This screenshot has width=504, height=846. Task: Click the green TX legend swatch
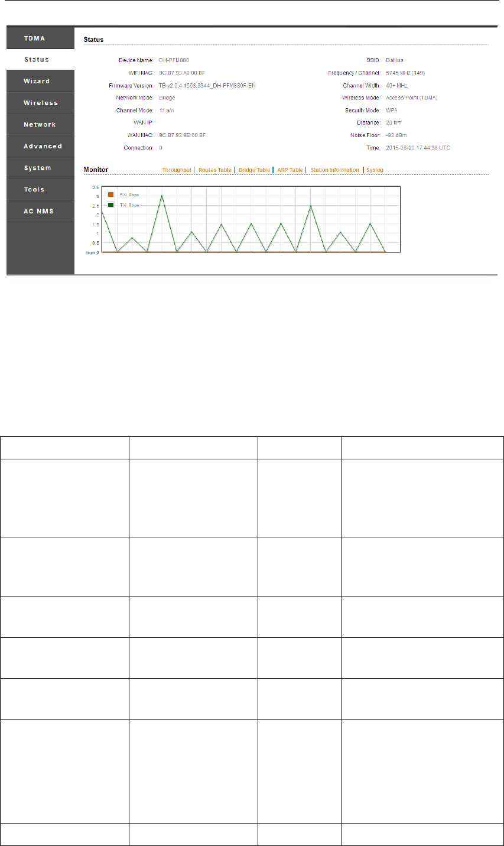(x=110, y=205)
